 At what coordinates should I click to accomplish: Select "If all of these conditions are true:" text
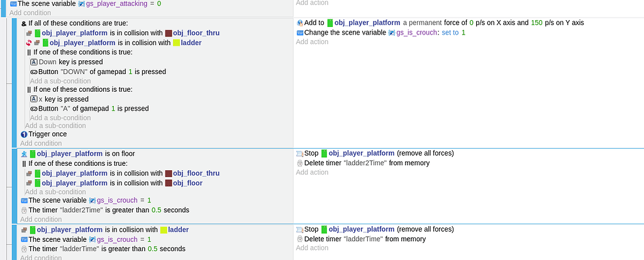[78, 24]
